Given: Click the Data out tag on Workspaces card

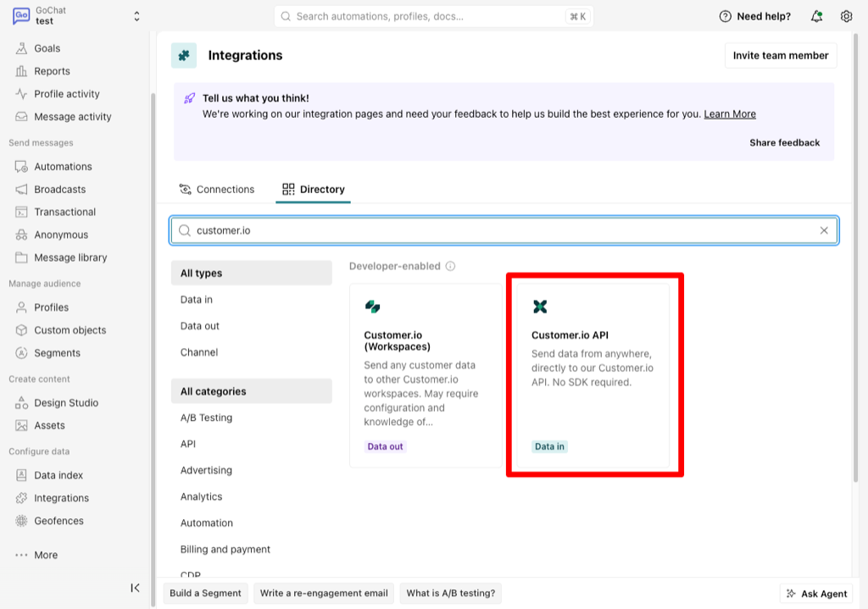Looking at the screenshot, I should [x=386, y=446].
